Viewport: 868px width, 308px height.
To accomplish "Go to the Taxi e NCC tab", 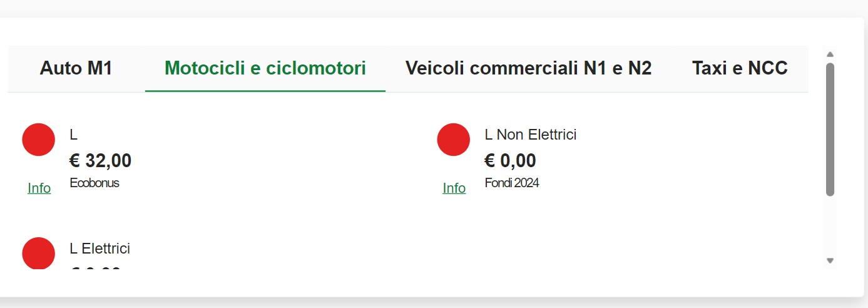I will [x=740, y=68].
